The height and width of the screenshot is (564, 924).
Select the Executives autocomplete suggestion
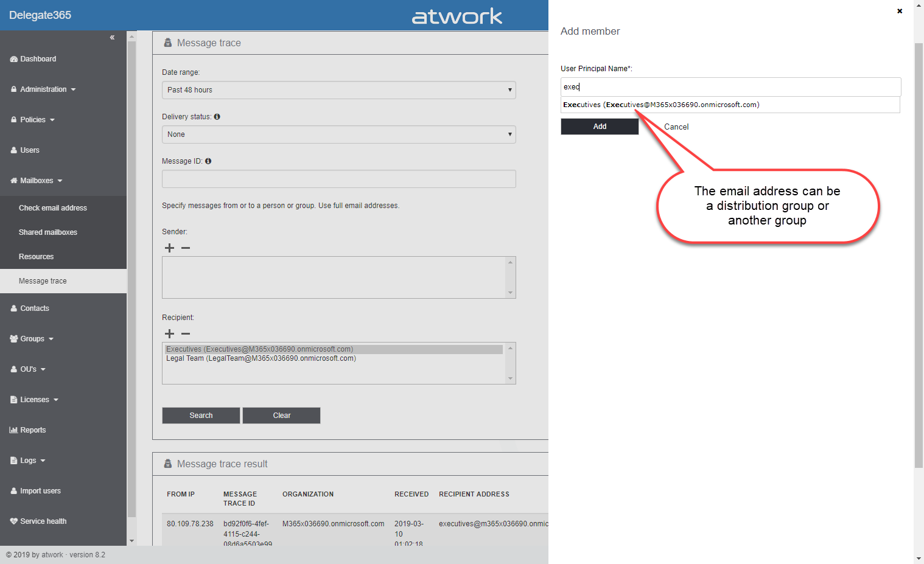730,105
